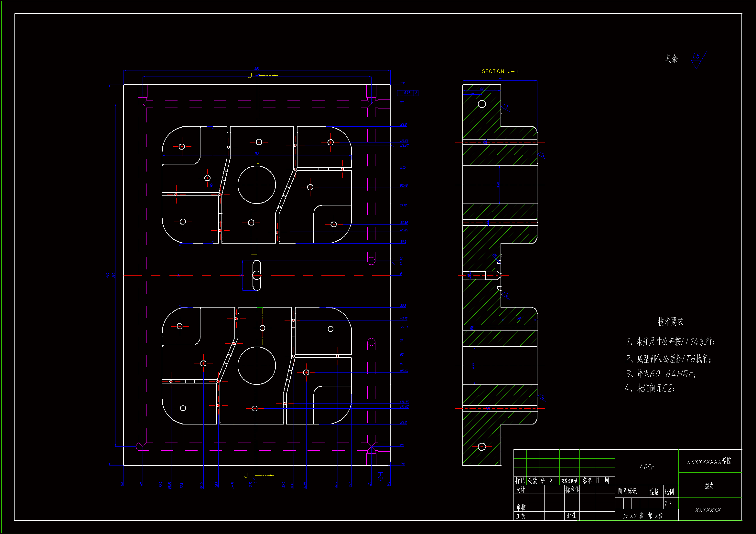
Task: Select the 78 width dimension above the section
Action: point(500,79)
